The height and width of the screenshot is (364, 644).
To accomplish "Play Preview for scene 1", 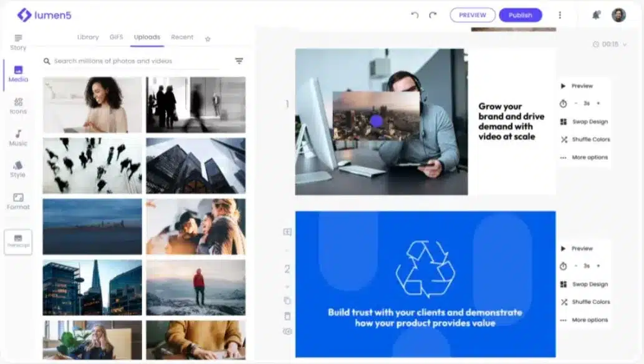I will click(577, 86).
